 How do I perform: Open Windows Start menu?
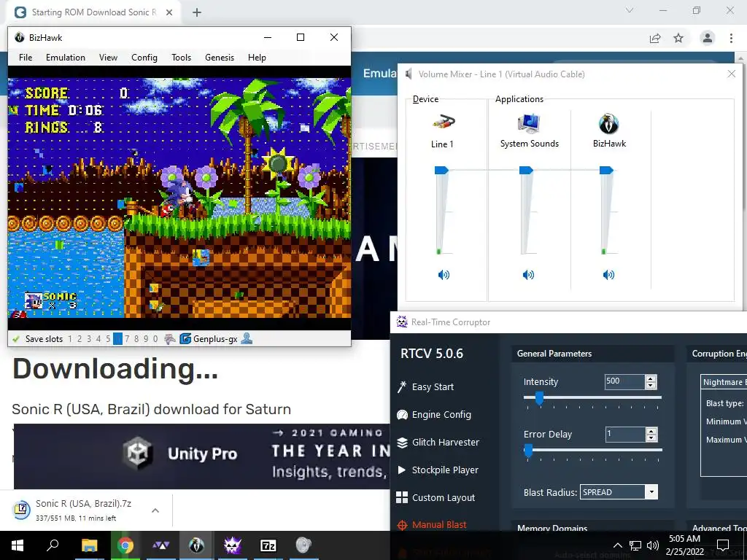pyautogui.click(x=18, y=545)
